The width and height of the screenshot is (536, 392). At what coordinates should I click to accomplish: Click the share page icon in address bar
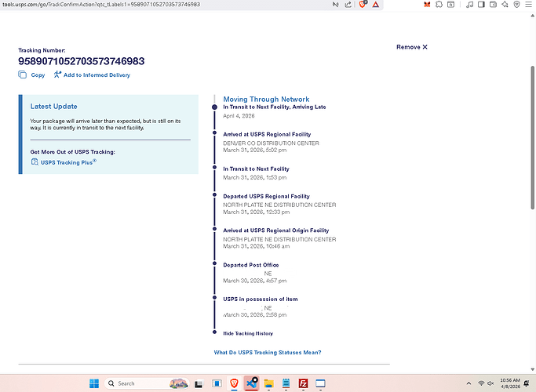[x=348, y=5]
